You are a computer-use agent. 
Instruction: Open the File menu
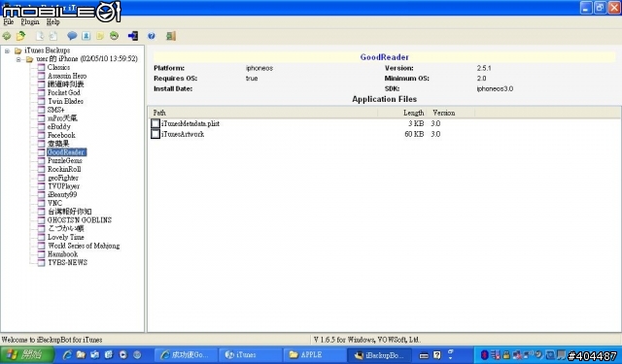click(9, 22)
